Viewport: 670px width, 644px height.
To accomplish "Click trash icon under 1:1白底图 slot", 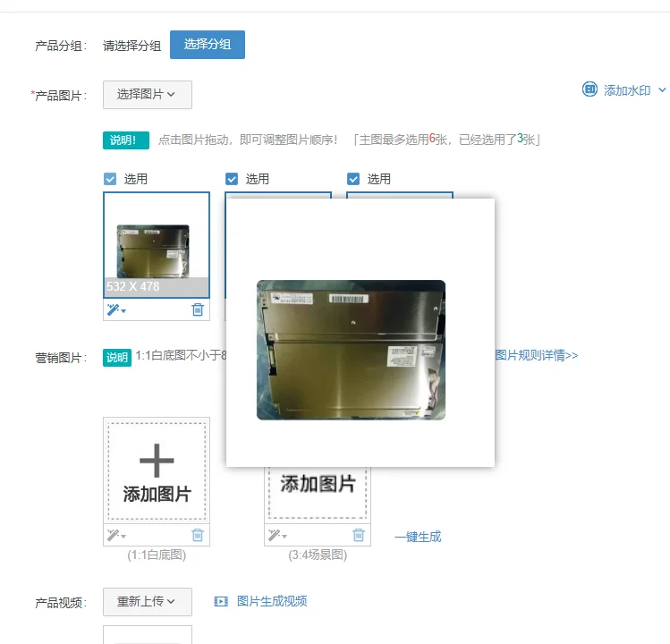I will point(198,535).
